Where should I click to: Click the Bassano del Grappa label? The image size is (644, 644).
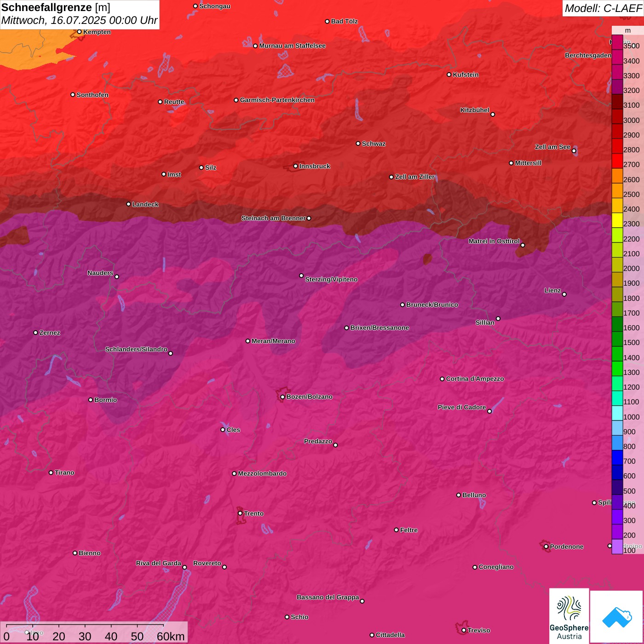[x=328, y=597]
